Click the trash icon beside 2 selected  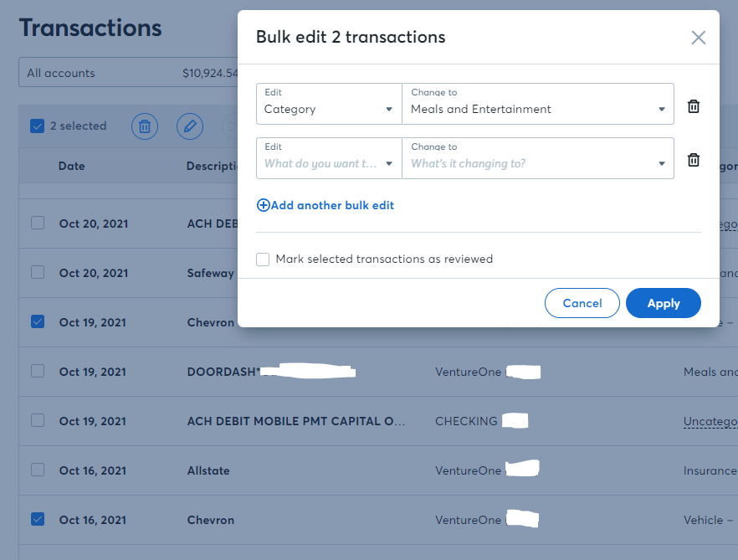(x=145, y=126)
